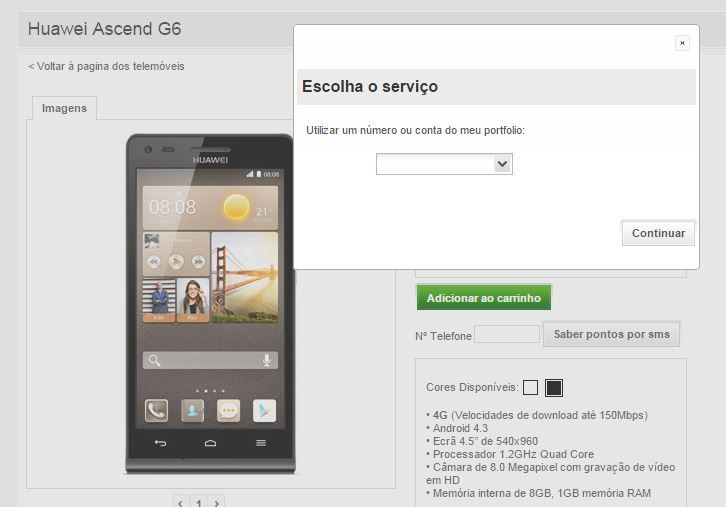Click the Huawei phone product image
726x507 pixels.
click(210, 304)
